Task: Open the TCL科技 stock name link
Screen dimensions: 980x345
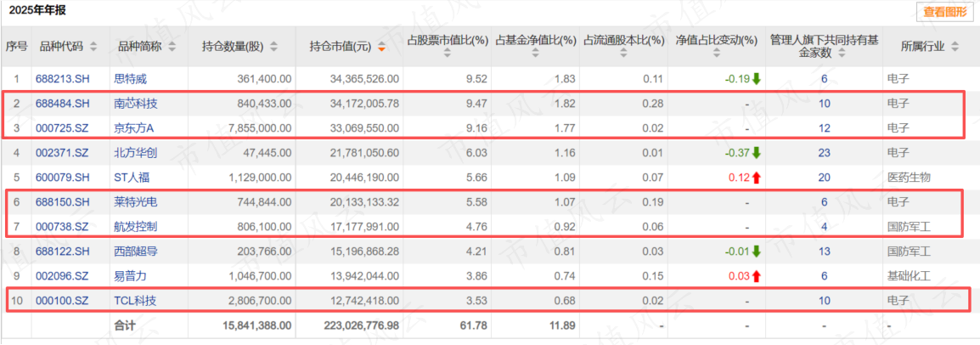Action: tap(135, 301)
